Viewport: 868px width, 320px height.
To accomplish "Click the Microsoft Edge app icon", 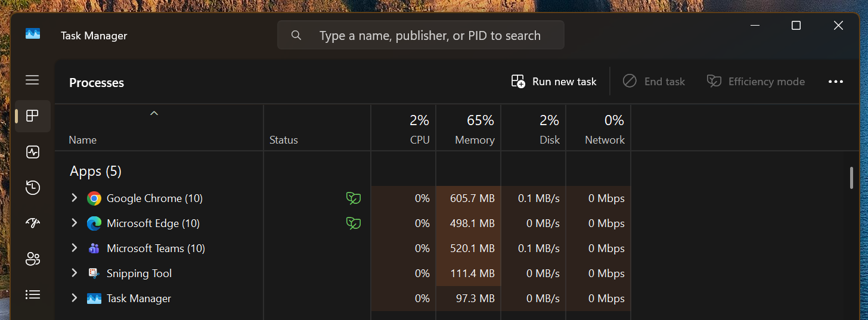I will (x=94, y=223).
